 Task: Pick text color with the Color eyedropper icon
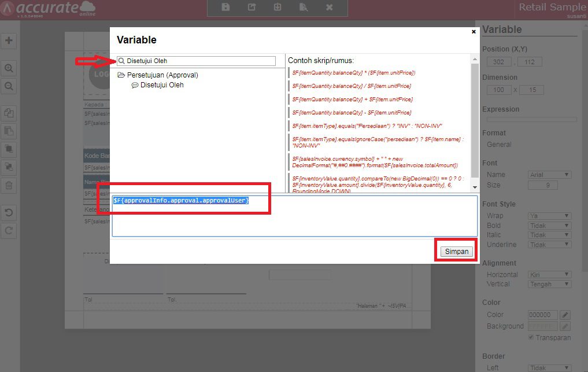[x=565, y=315]
